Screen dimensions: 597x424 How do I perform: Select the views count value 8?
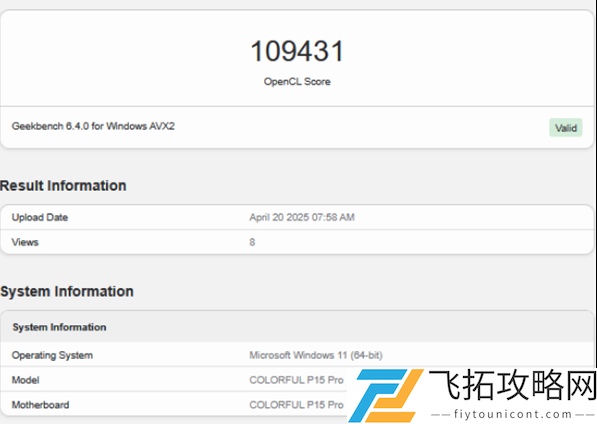[x=252, y=242]
